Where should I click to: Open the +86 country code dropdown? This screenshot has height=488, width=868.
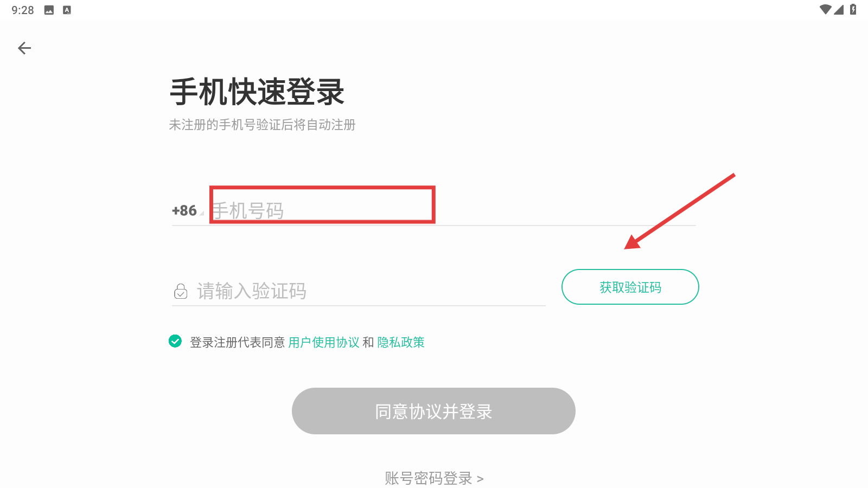tap(187, 210)
